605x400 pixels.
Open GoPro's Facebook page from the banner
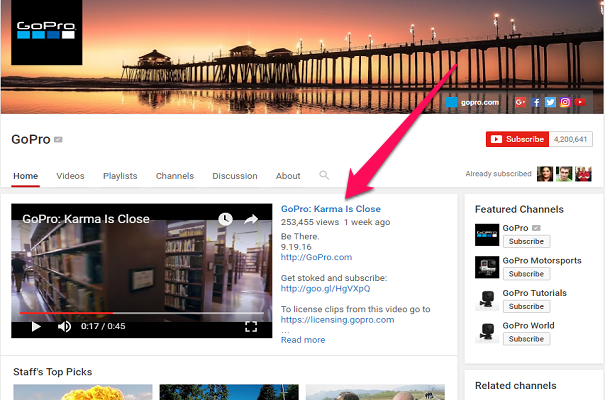pyautogui.click(x=536, y=102)
